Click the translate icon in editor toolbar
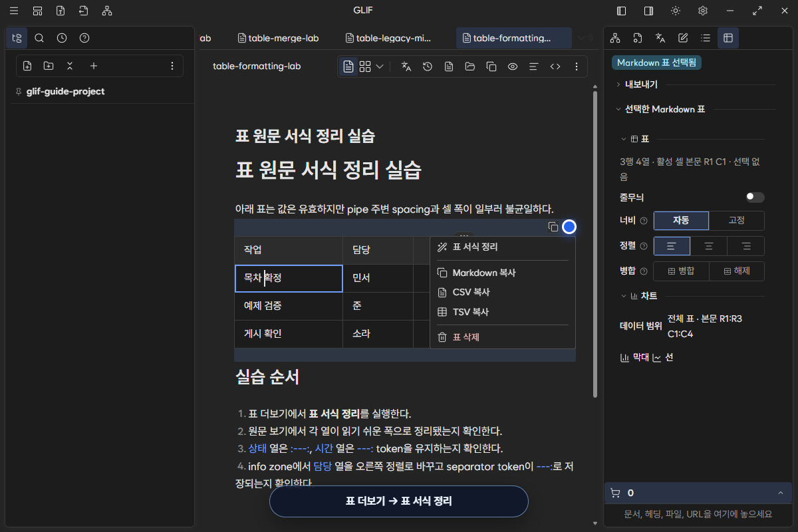Image resolution: width=798 pixels, height=532 pixels. (x=406, y=66)
